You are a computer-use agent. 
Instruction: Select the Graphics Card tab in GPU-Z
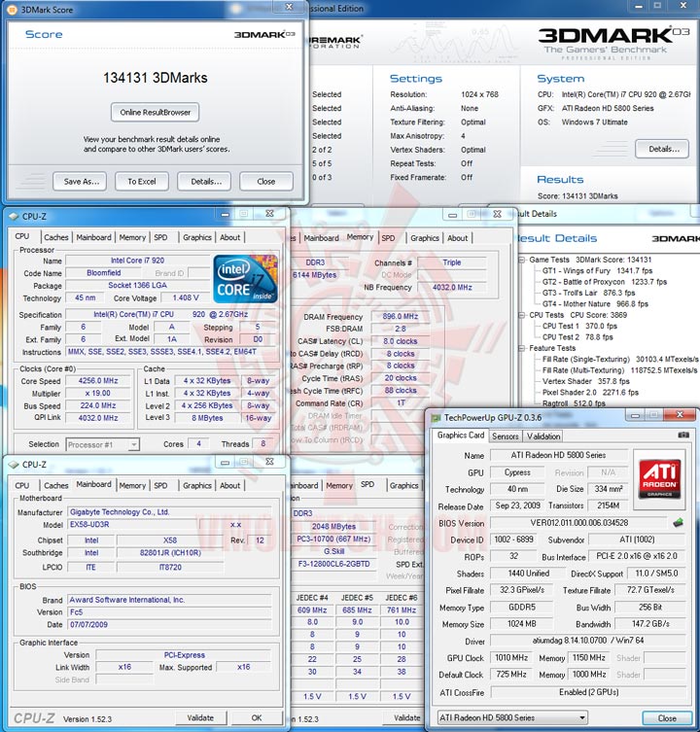coord(461,436)
